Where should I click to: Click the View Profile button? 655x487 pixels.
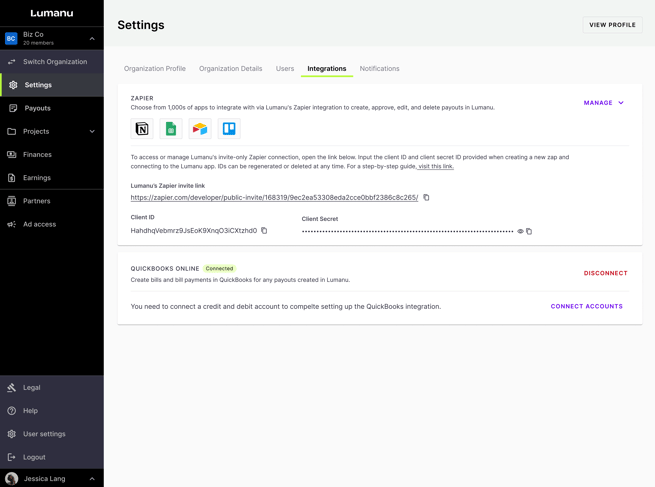click(612, 25)
